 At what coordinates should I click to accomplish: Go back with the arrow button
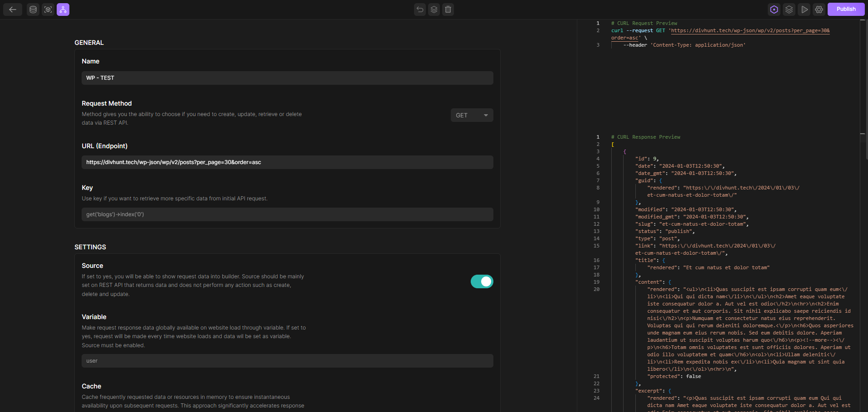(13, 10)
